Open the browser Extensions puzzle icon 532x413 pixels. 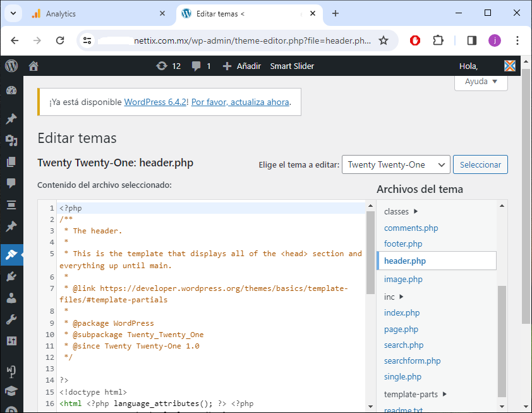(438, 40)
